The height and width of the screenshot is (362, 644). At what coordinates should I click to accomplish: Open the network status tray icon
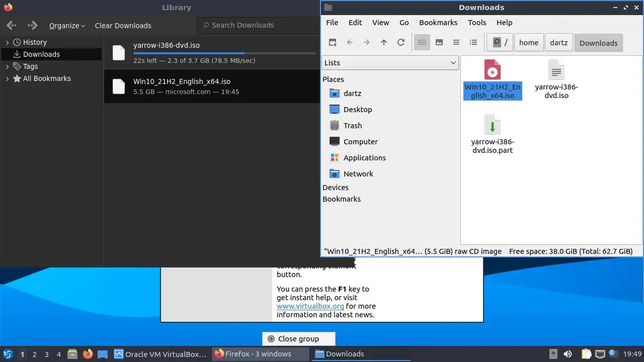(x=600, y=354)
